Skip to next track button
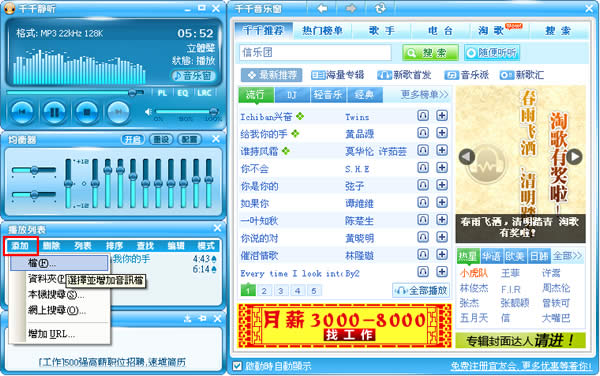This screenshot has width=600, height=376. [x=118, y=112]
